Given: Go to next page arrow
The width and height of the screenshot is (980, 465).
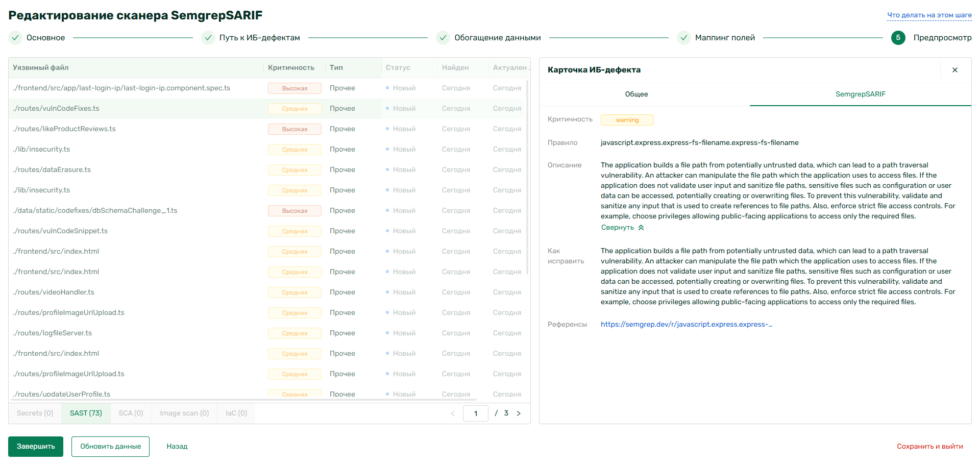Looking at the screenshot, I should (x=519, y=413).
